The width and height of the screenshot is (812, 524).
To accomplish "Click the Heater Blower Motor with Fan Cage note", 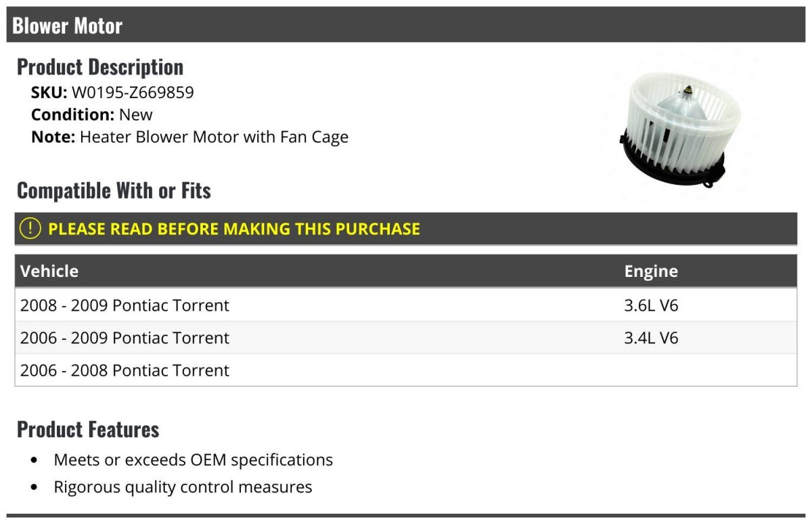I will 214,137.
